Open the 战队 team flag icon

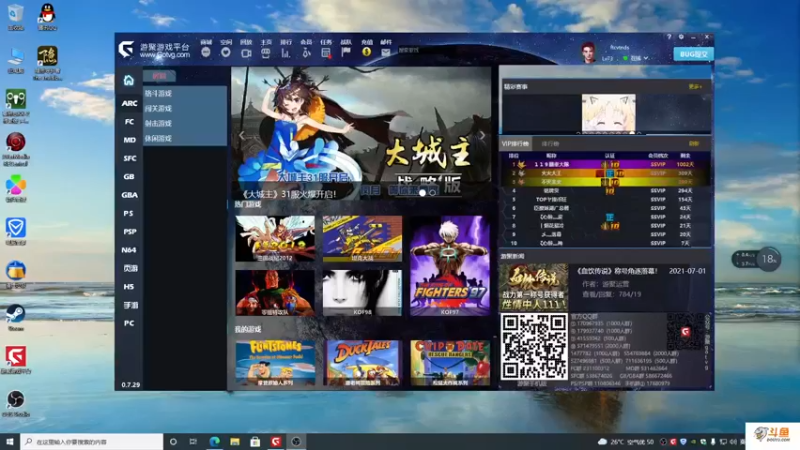(346, 52)
